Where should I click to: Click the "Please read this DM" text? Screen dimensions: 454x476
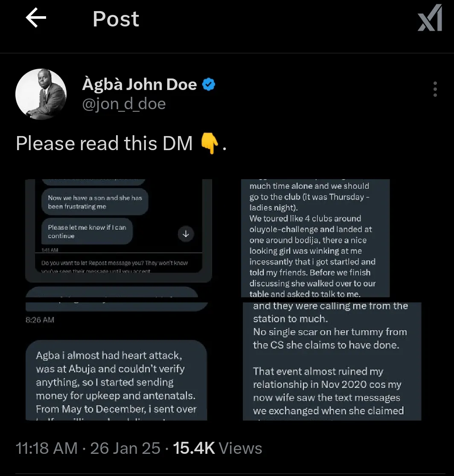(104, 143)
